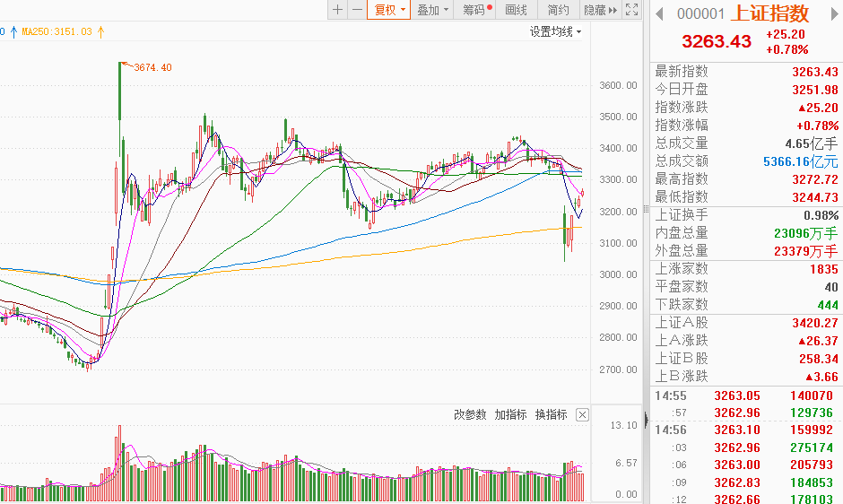Expand the 叠加 overlay dropdown
Viewport: 843px width, 504px height.
click(432, 10)
